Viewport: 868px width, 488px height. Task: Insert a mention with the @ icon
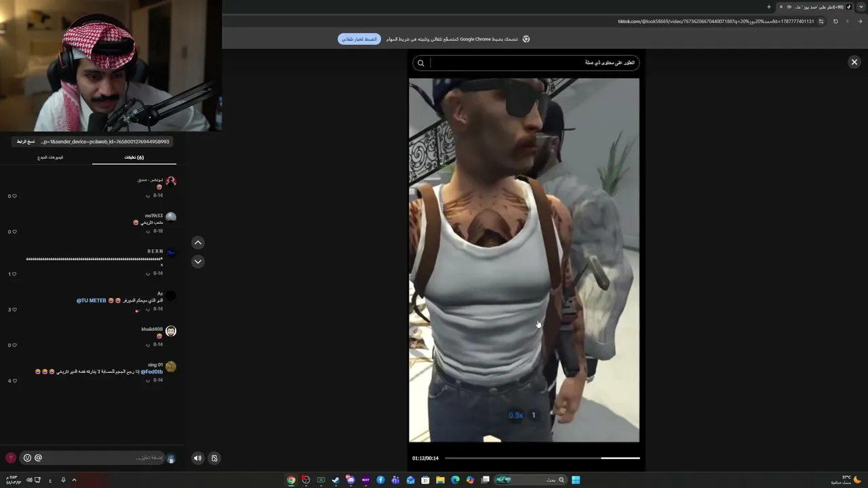coord(38,458)
